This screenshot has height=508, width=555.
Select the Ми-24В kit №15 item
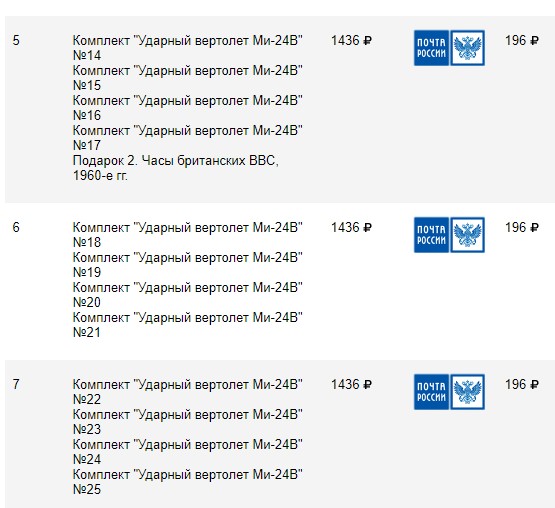188,78
